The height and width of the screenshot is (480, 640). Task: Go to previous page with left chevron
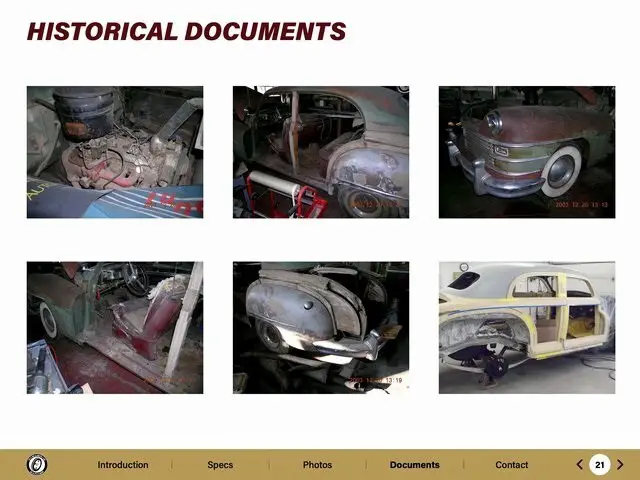point(579,464)
